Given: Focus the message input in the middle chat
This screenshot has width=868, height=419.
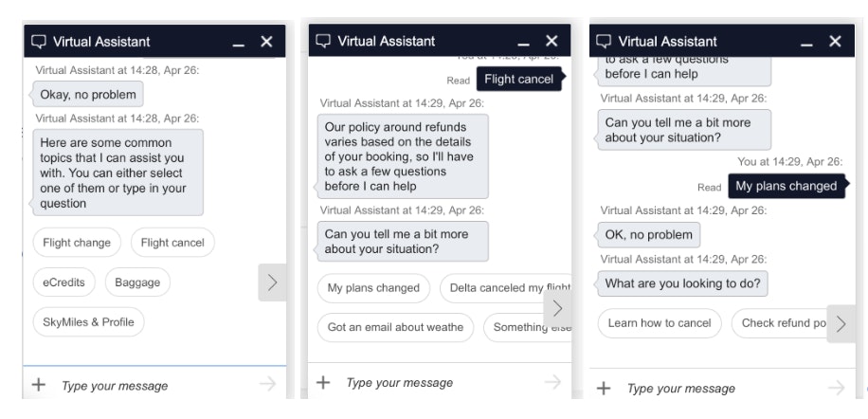Looking at the screenshot, I should coord(440,382).
